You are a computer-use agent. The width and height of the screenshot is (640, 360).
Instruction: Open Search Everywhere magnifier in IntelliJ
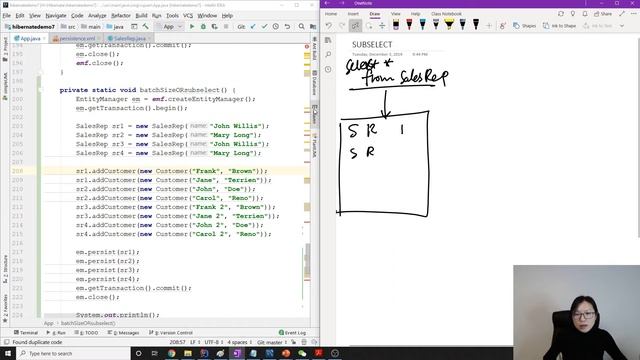pos(302,27)
